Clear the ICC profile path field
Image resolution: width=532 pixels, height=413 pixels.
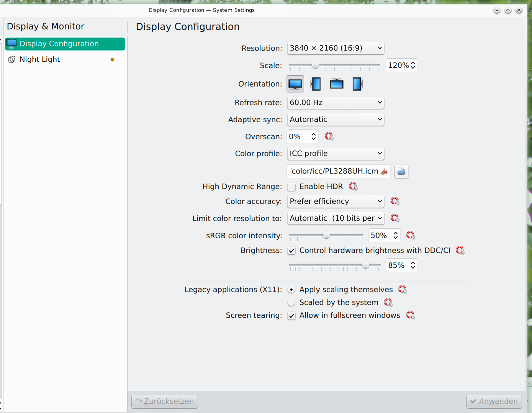coord(384,171)
